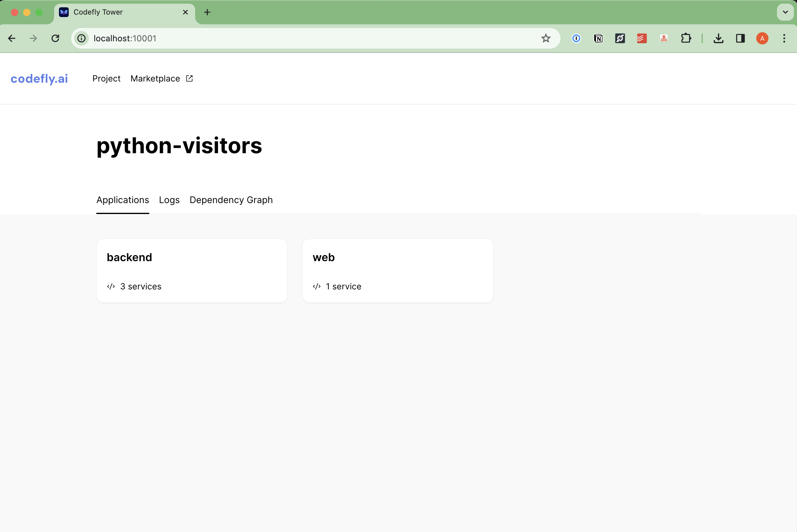The width and height of the screenshot is (797, 532).
Task: Expand the tab search dropdown
Action: [x=785, y=12]
